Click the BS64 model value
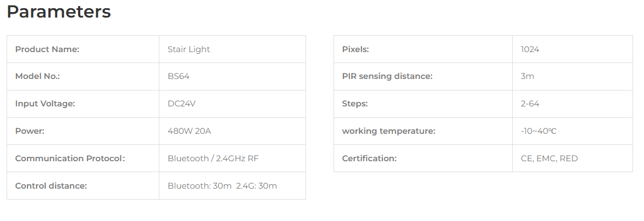This screenshot has width=644, height=221. 178,76
